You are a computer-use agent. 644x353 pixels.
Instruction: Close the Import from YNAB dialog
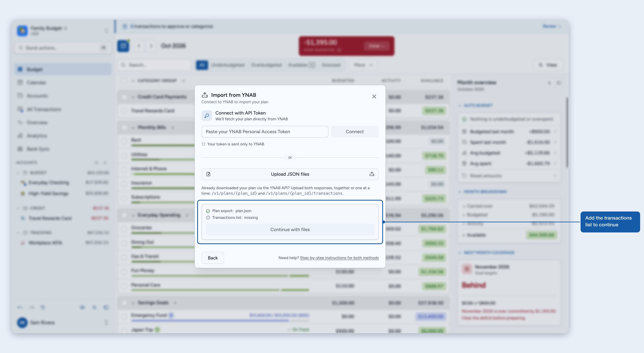374,96
